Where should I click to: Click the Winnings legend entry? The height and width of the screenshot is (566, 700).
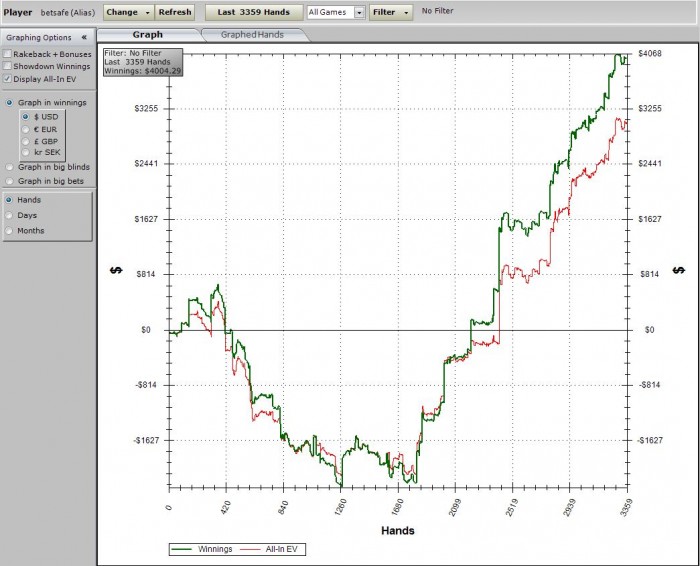202,549
